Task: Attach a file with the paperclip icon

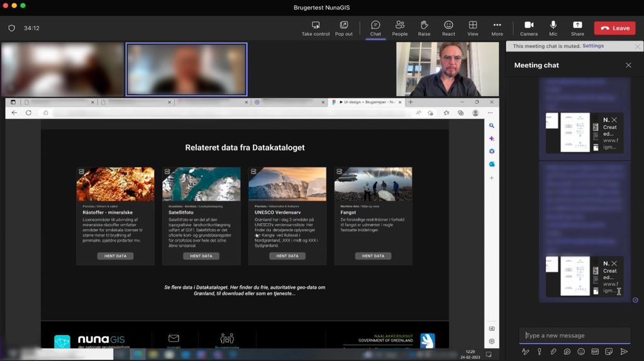Action: point(553,352)
